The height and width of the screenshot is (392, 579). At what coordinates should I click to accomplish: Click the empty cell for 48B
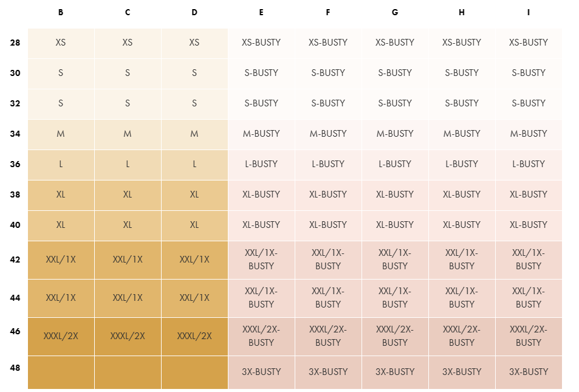pos(61,372)
